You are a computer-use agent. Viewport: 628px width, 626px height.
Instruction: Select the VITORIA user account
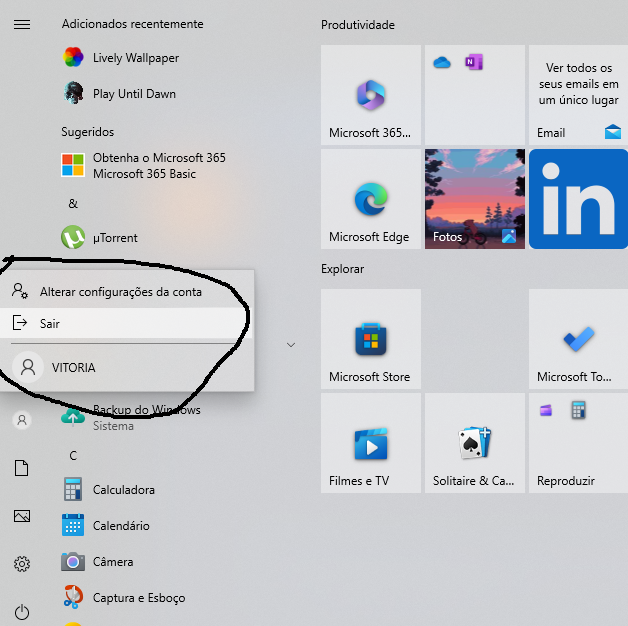tap(73, 367)
